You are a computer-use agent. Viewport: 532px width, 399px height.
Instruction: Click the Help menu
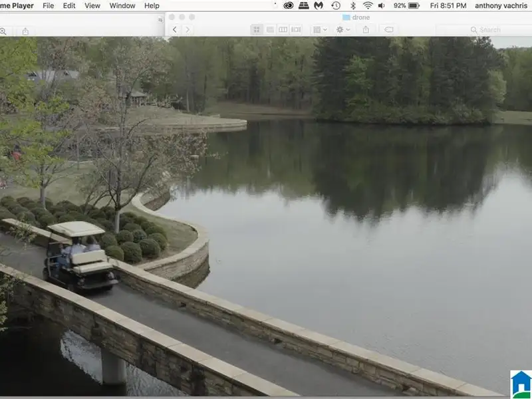tap(152, 5)
